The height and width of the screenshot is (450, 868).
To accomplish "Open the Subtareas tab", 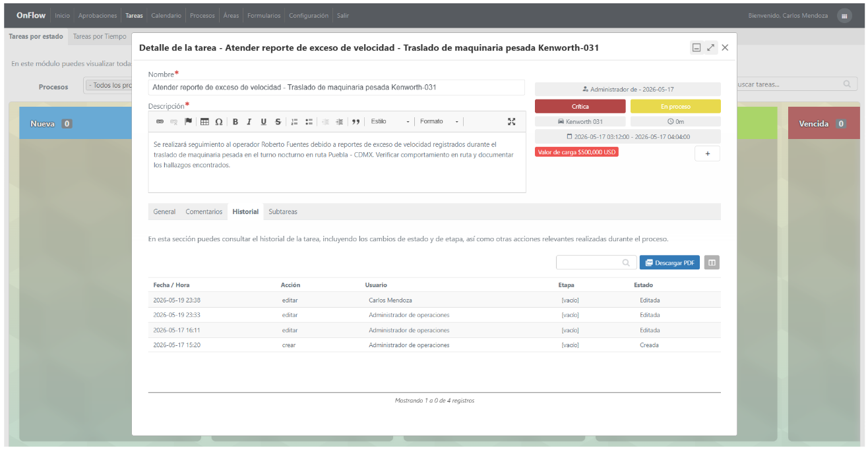I will (283, 211).
